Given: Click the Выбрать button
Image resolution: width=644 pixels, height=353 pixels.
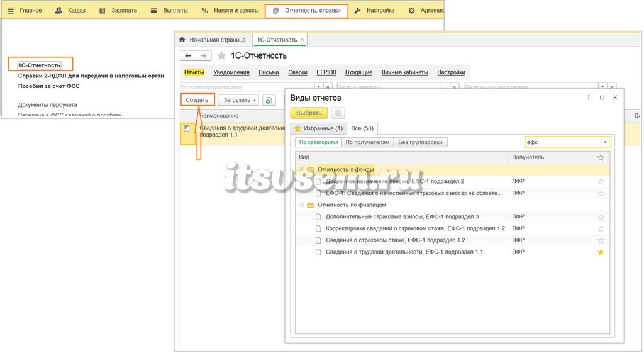Looking at the screenshot, I should pyautogui.click(x=309, y=113).
